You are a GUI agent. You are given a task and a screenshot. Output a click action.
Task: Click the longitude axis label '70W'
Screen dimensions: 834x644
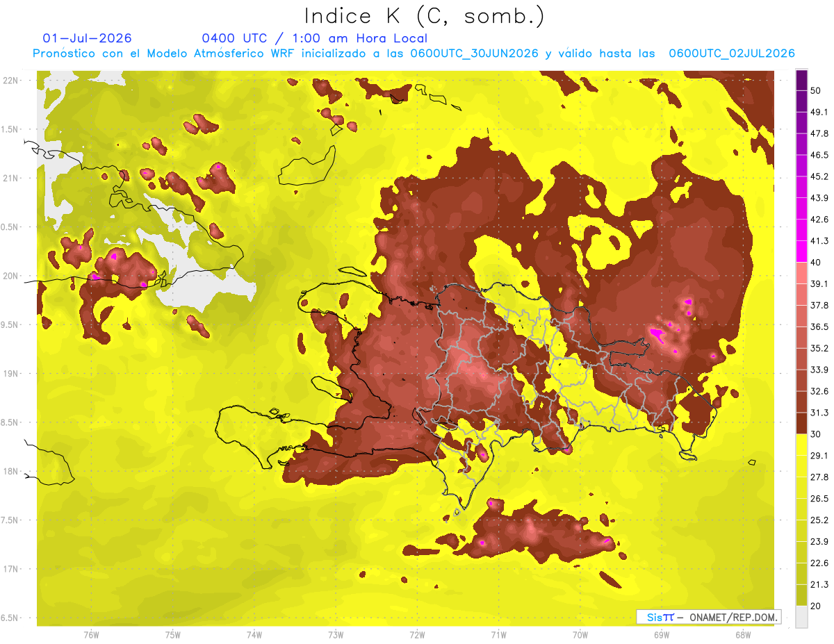click(x=580, y=634)
